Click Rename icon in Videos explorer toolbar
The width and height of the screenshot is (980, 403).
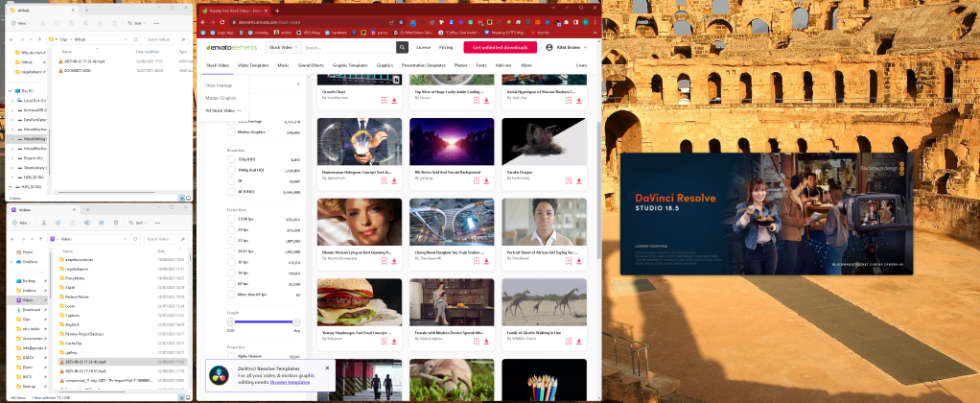pos(87,223)
